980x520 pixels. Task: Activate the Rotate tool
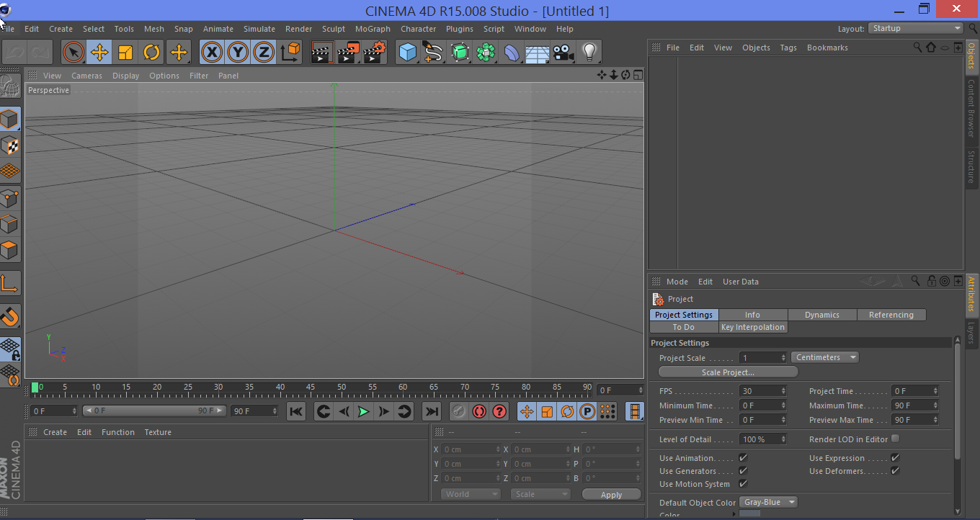151,52
